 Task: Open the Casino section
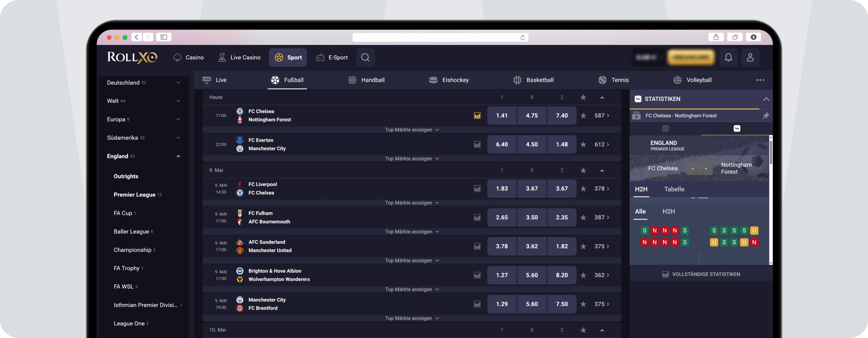click(x=189, y=58)
